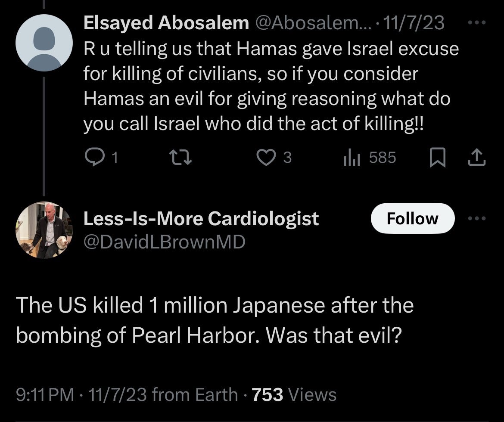This screenshot has height=422, width=504.
Task: Like Elsayed Abosalem's tweet
Action: [266, 158]
